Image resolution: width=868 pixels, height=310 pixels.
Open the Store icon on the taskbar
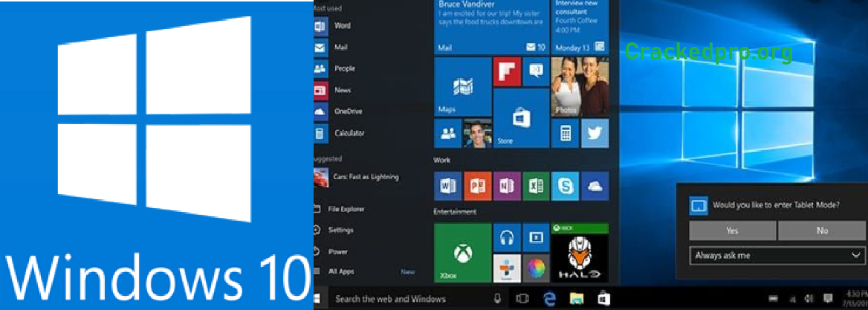click(603, 298)
